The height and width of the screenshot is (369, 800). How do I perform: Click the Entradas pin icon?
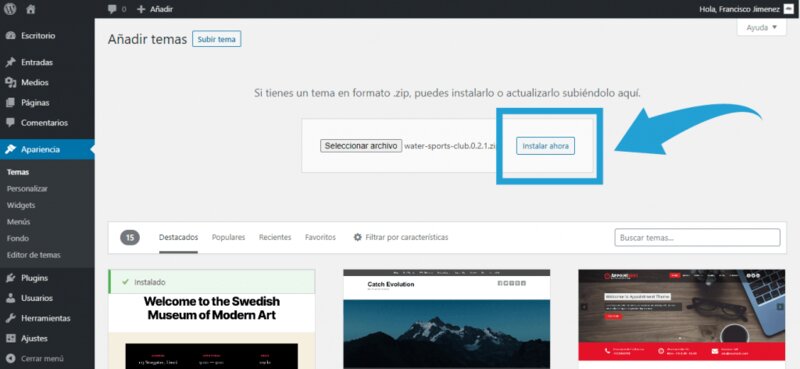[x=10, y=62]
